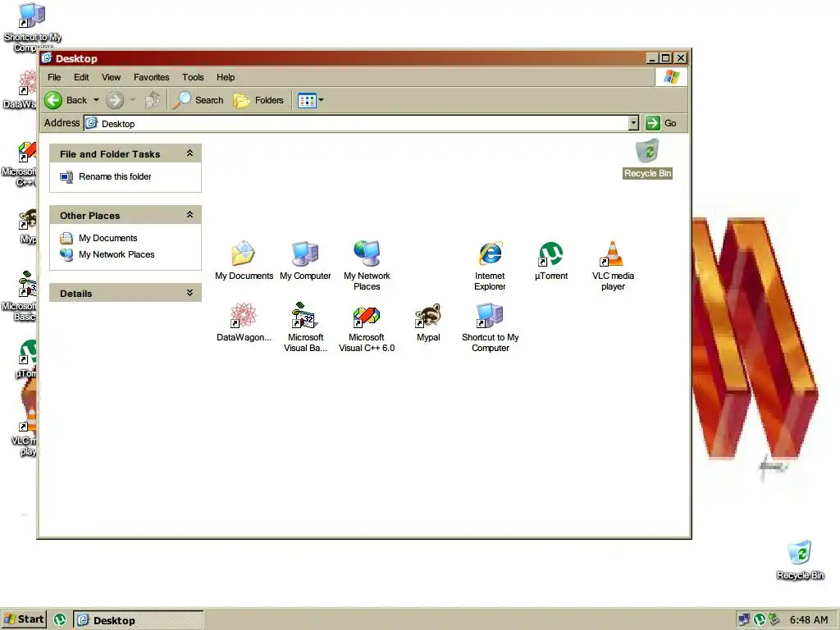Click rightmost system tray icon beside clock
The image size is (840, 630).
click(x=774, y=619)
